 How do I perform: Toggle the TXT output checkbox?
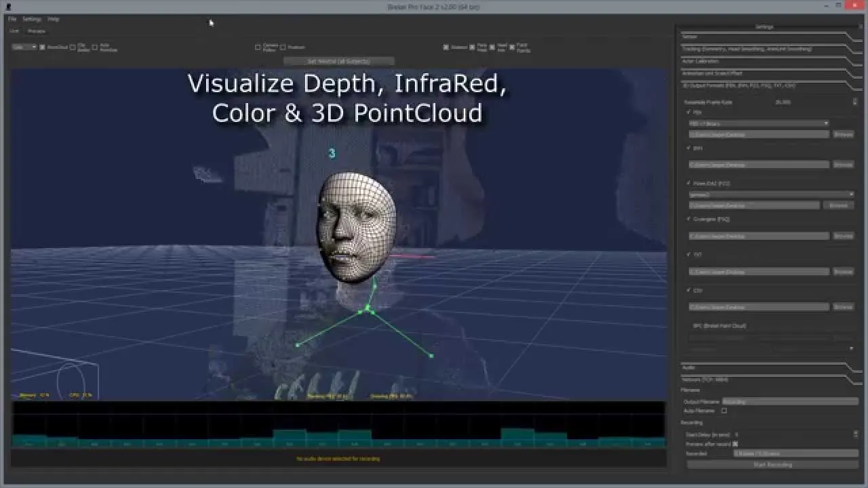tap(690, 255)
